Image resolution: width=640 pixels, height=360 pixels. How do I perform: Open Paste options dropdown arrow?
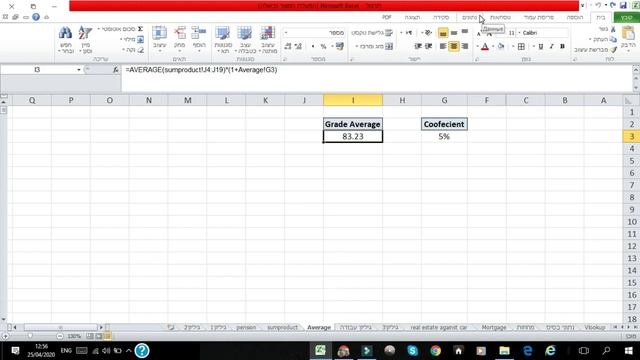coord(629,50)
